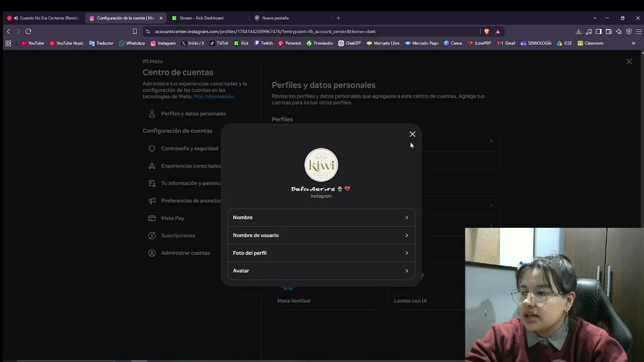Open the tab search dropdown arrow
The width and height of the screenshot is (644, 362).
595,18
